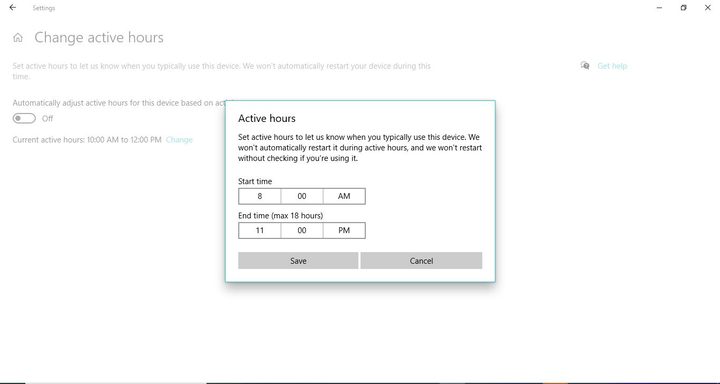Image resolution: width=720 pixels, height=384 pixels.
Task: Select the Start time AM field
Action: 344,196
